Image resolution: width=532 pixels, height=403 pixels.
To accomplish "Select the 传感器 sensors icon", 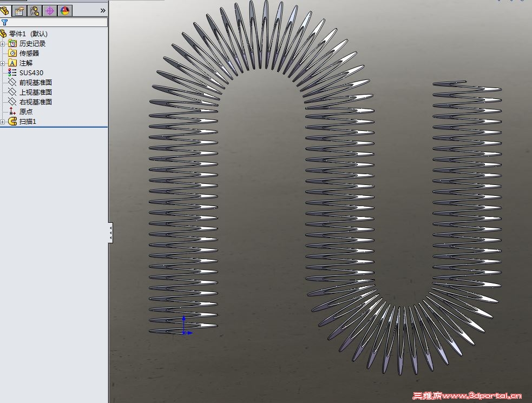I will pos(12,53).
